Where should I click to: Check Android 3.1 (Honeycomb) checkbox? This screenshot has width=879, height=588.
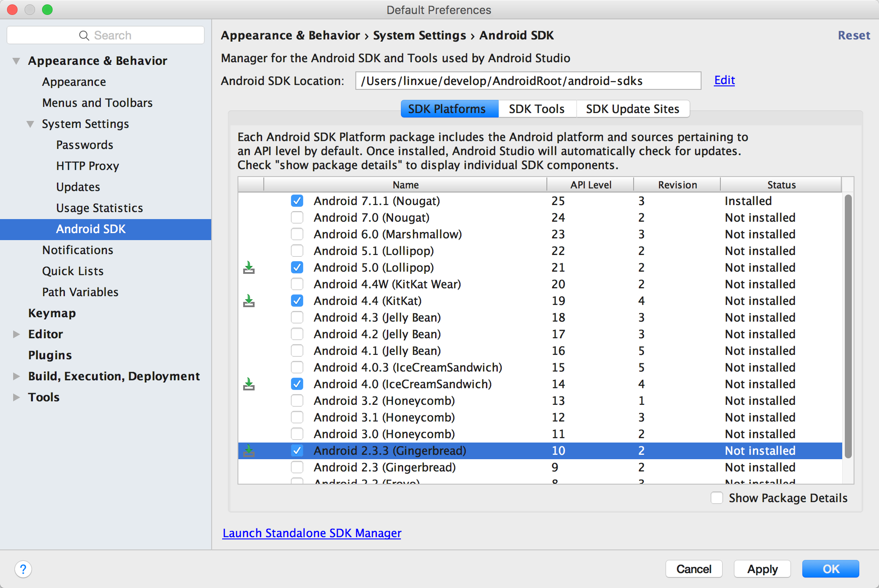(x=297, y=417)
